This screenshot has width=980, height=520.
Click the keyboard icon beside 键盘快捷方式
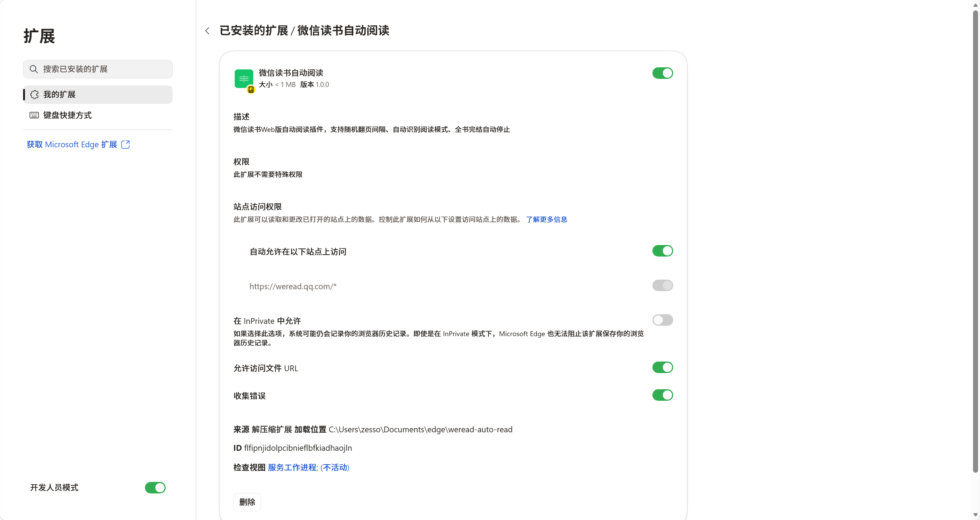(34, 115)
